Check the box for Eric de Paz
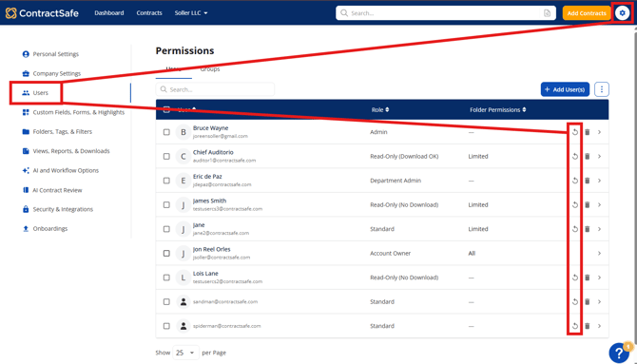 166,181
